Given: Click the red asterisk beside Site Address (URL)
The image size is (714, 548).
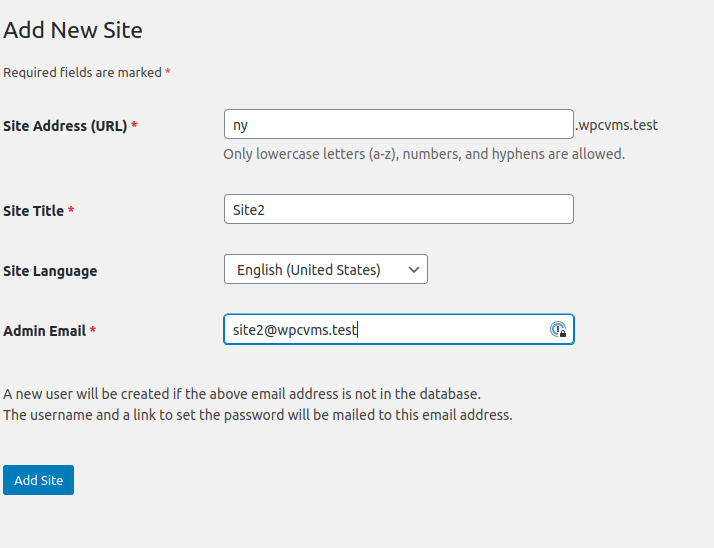Looking at the screenshot, I should point(134,126).
